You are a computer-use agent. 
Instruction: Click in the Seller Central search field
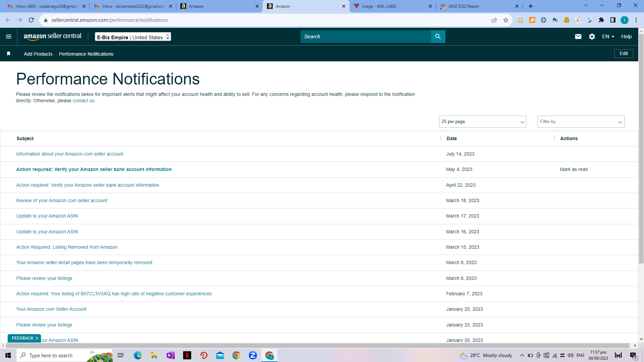(366, 37)
